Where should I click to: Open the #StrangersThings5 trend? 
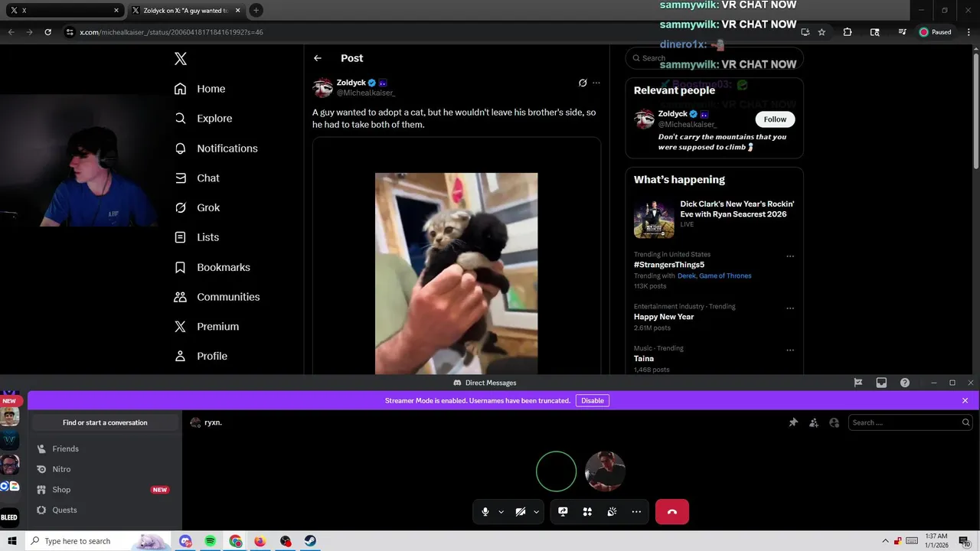click(669, 265)
